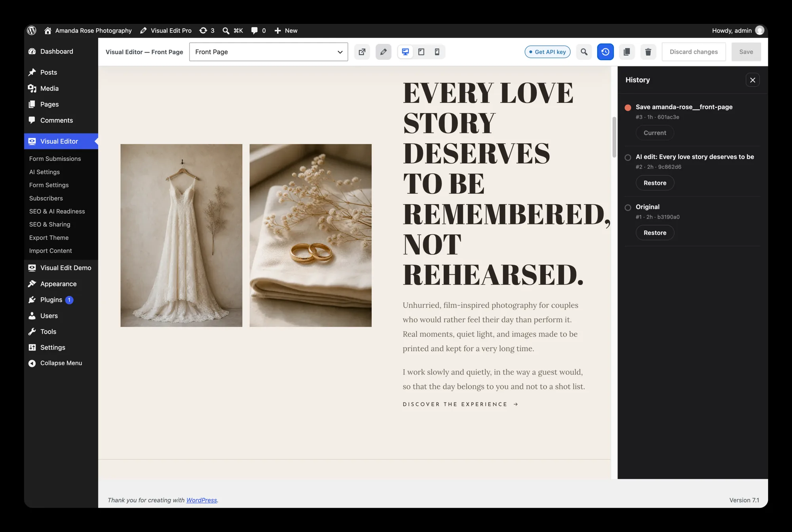The height and width of the screenshot is (532, 792).
Task: Switch to mobile preview icon
Action: (x=437, y=52)
